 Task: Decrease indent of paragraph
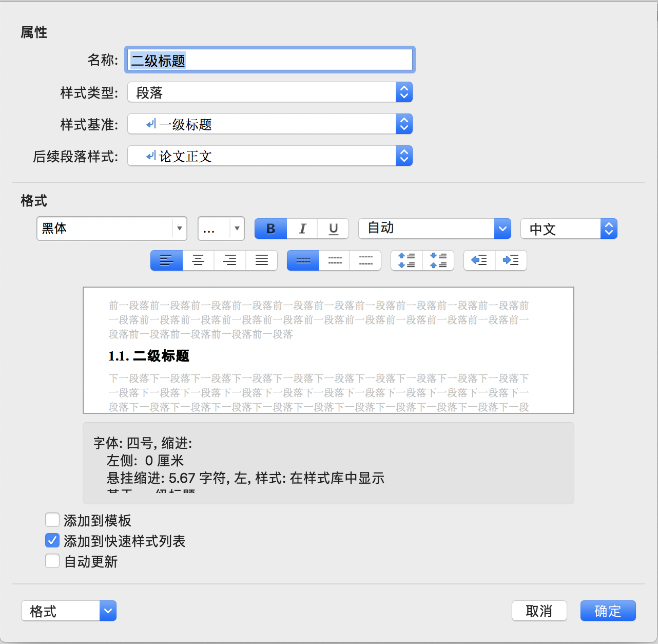479,260
